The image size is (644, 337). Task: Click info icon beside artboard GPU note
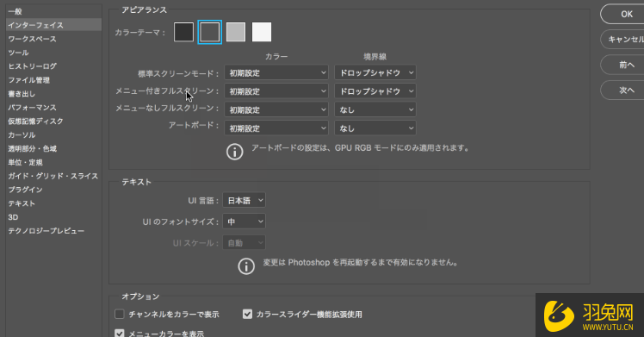234,152
